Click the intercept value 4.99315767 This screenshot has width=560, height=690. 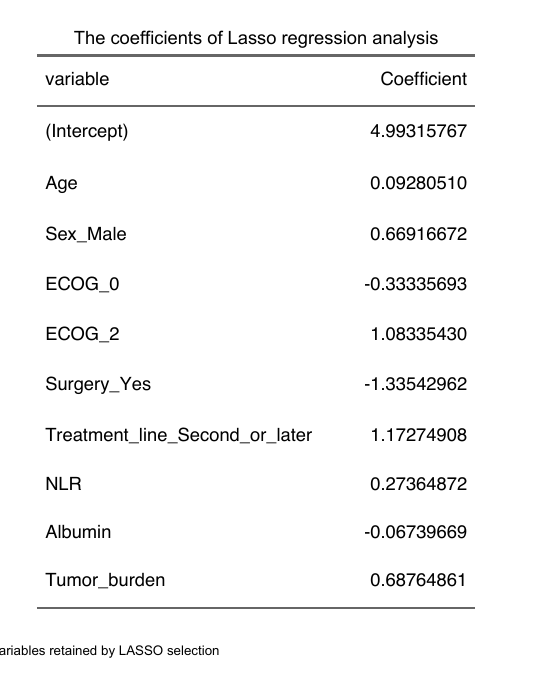(x=418, y=131)
